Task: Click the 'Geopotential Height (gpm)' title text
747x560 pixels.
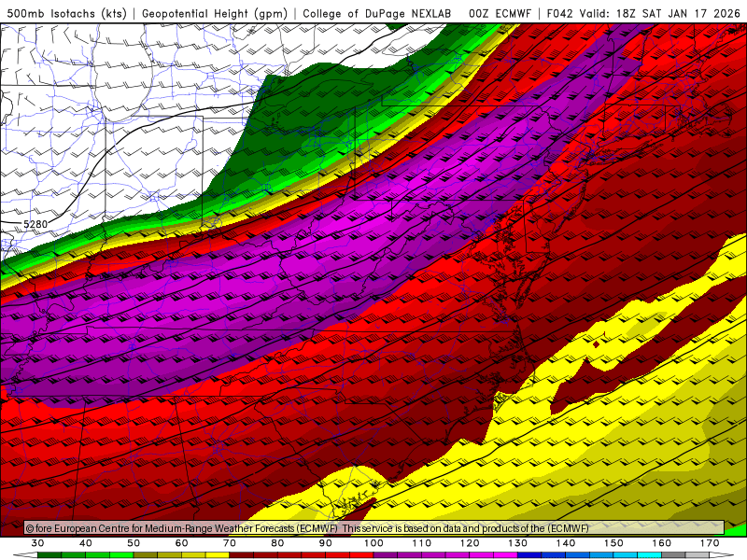Action: click(x=215, y=14)
